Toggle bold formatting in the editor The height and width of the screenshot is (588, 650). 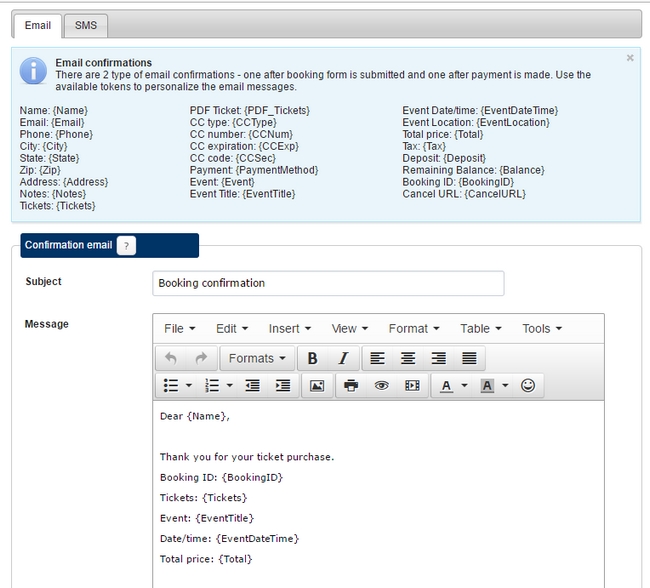click(x=313, y=358)
